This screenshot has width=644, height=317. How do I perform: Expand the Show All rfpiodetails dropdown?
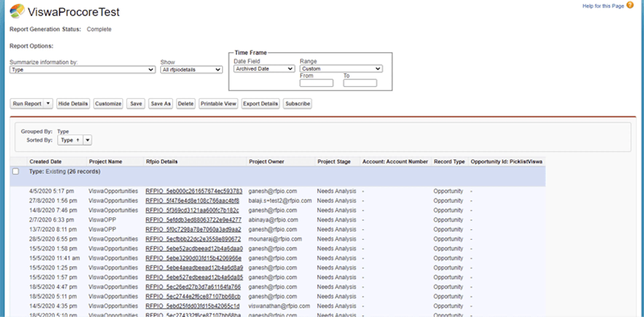click(191, 70)
